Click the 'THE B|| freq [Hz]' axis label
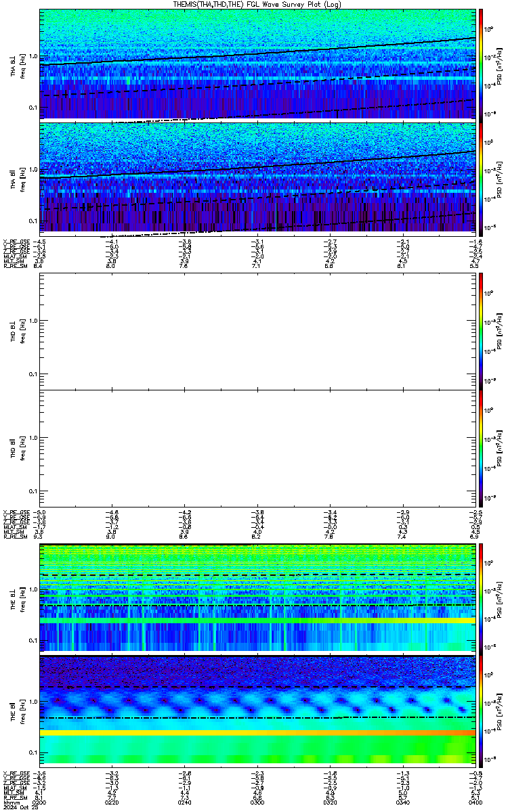Image resolution: width=508 pixels, height=812 pixels. [x=18, y=710]
